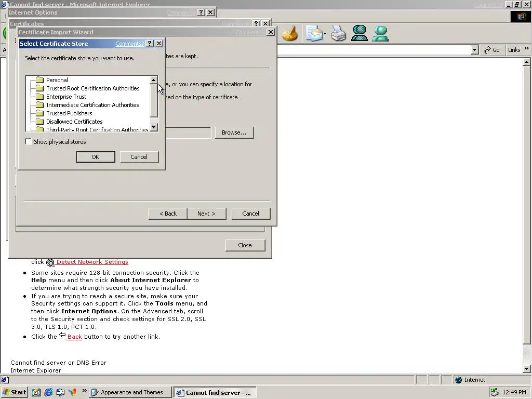Click Browse in the import wizard
Screen dimensions: 532x399
coord(234,132)
